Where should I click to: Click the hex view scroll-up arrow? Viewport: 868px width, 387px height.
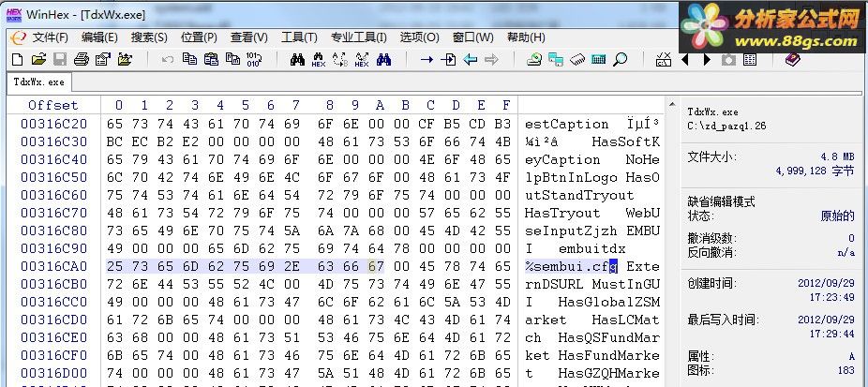672,105
